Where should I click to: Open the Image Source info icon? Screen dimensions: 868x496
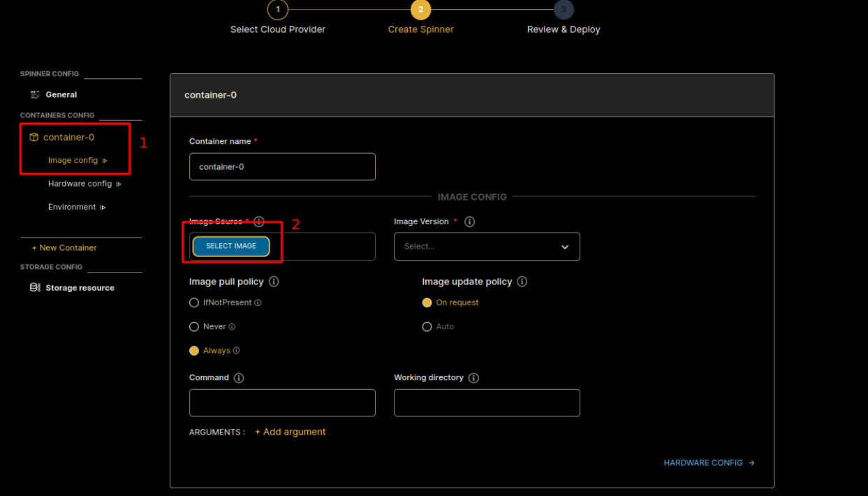click(x=259, y=221)
